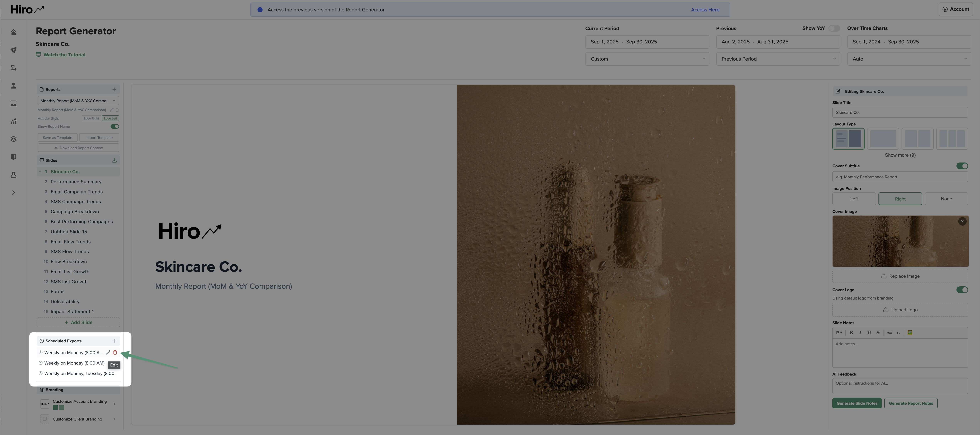Add a new scheduled export
Screen dimensions: 980x435
pos(114,341)
